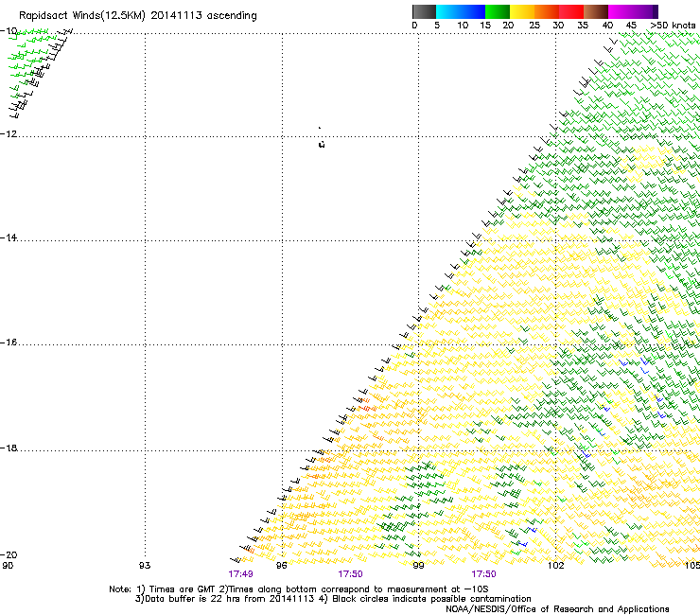Click the '15' label under the color bar

pos(485,26)
